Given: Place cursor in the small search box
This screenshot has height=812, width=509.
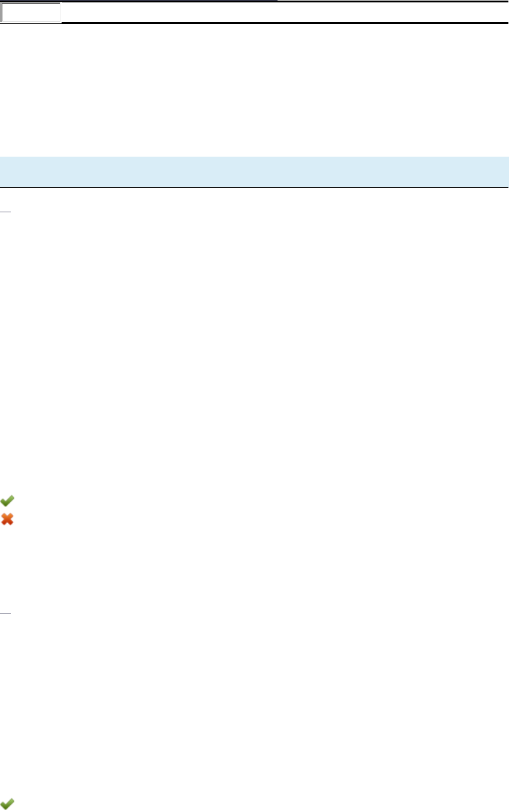Looking at the screenshot, I should pos(31,13).
